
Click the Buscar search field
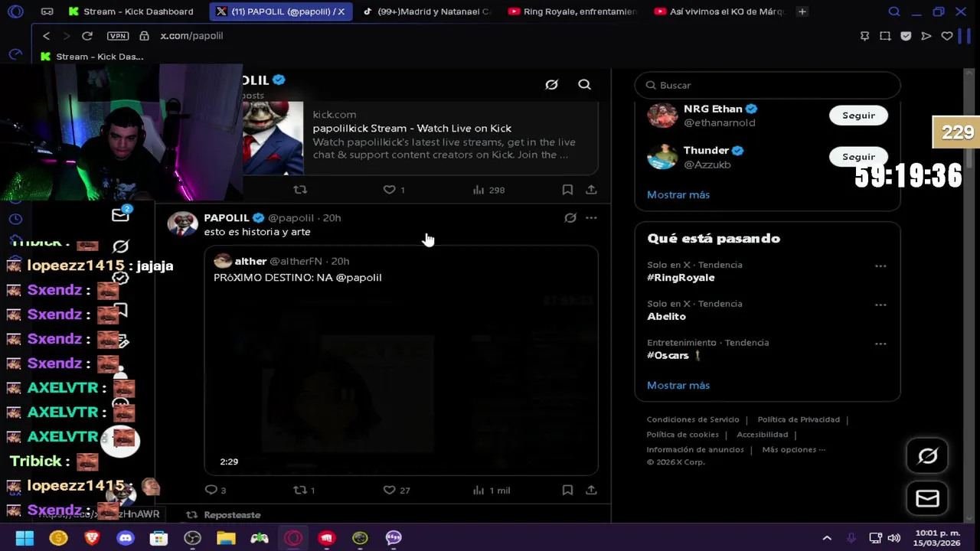767,85
